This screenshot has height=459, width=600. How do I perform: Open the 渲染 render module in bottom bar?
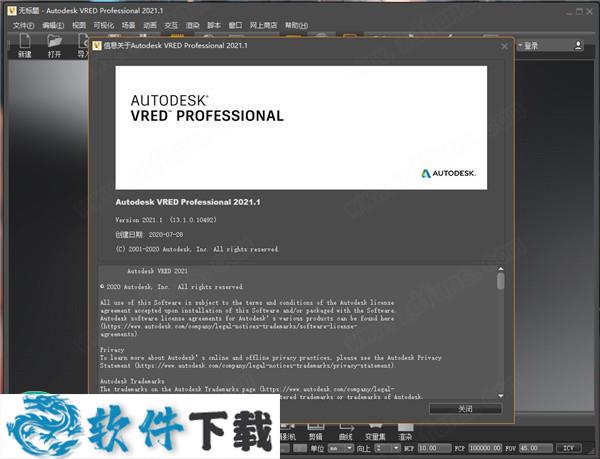406,433
